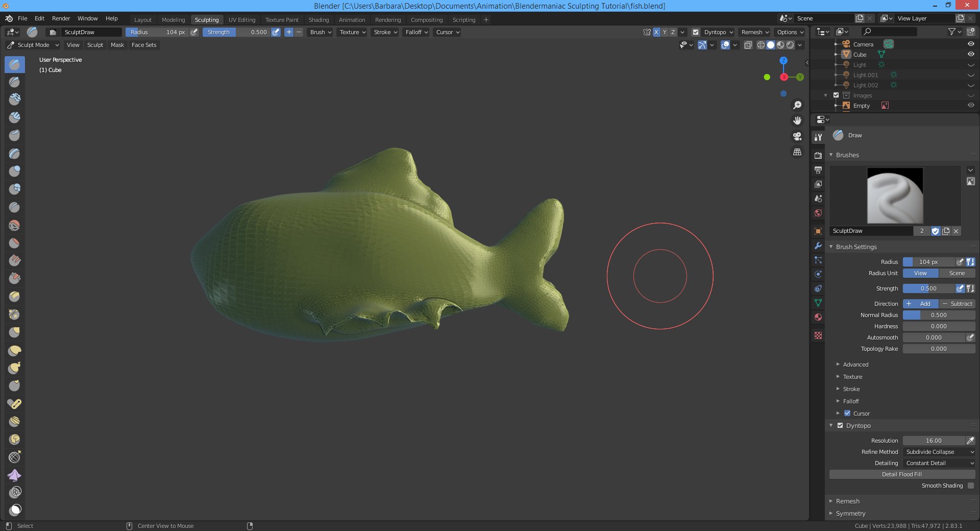Switch to orthographic grid view icon
This screenshot has height=531, width=980.
click(x=797, y=152)
